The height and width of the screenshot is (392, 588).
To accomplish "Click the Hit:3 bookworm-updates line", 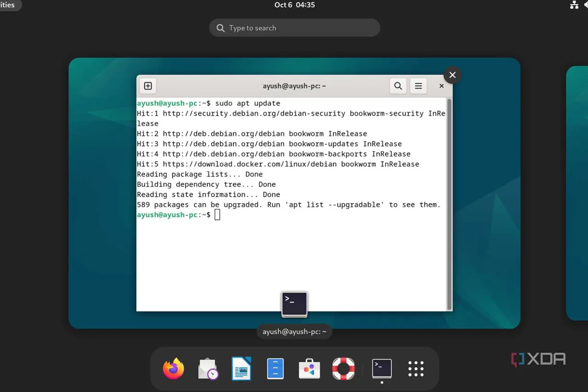I will (269, 144).
